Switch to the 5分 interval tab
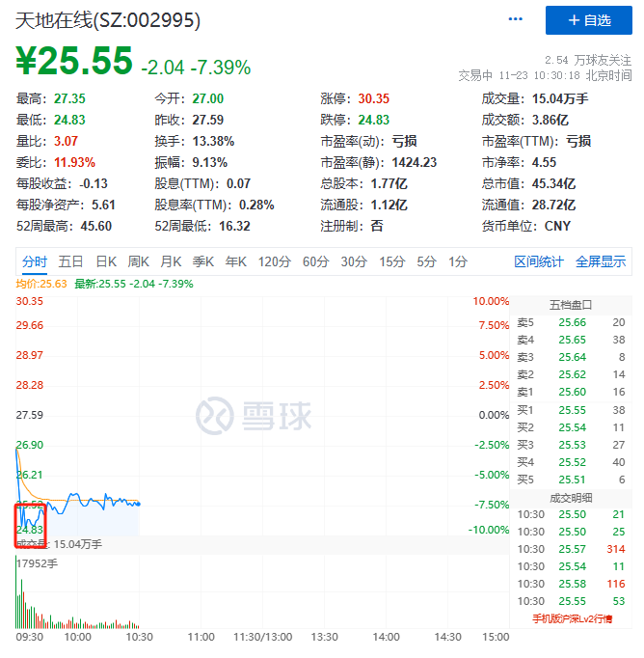 click(426, 261)
